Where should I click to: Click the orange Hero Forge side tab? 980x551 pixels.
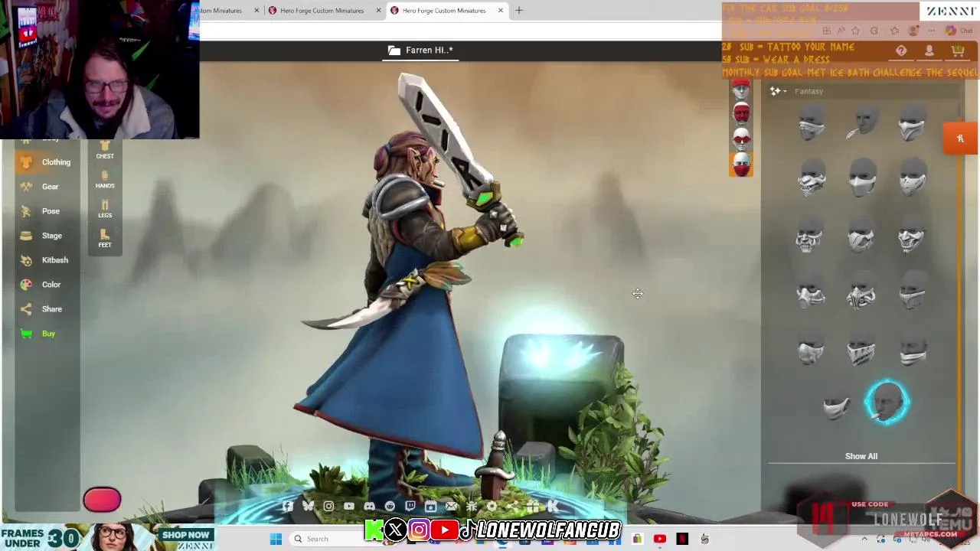[x=960, y=139]
